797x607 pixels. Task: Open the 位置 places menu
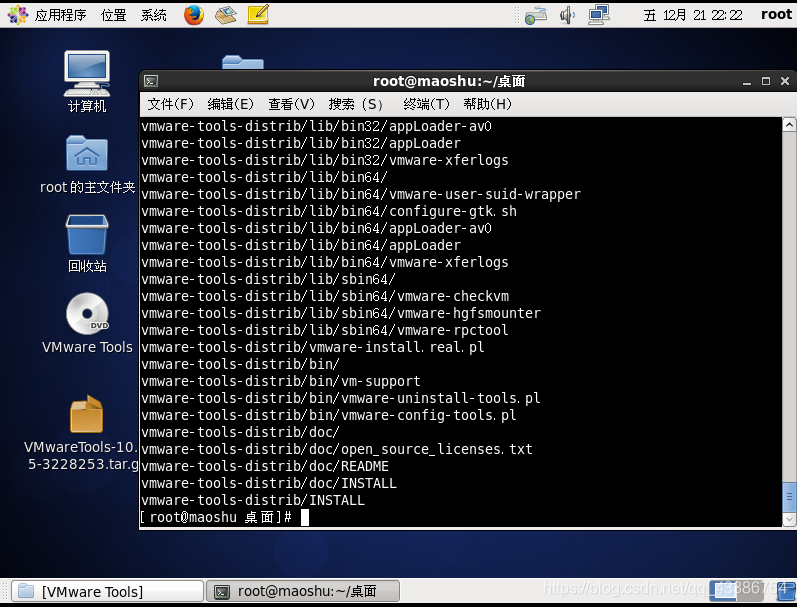tap(113, 15)
